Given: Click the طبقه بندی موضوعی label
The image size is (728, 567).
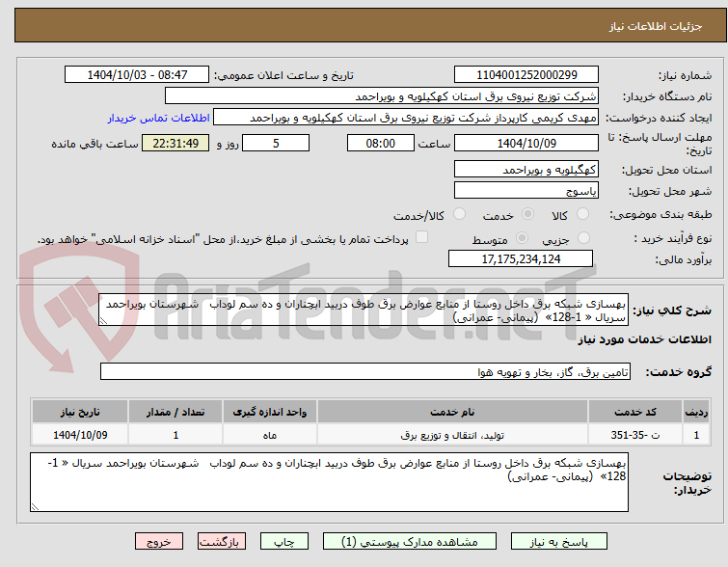Looking at the screenshot, I should (661, 214).
